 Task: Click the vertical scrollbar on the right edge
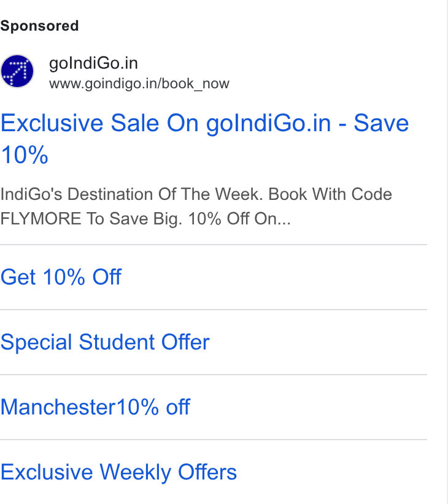point(446,252)
